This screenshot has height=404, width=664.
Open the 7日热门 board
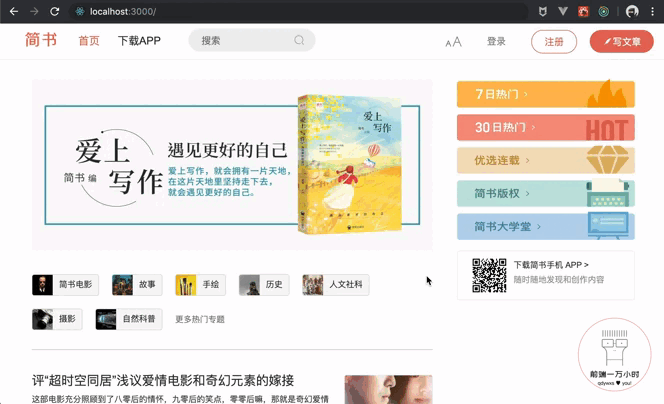pos(545,94)
